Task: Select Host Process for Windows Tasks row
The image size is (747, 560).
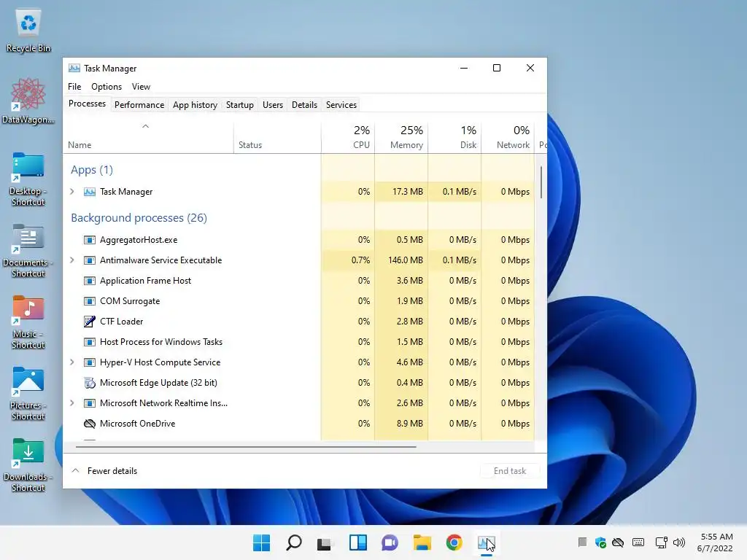Action: 299,342
